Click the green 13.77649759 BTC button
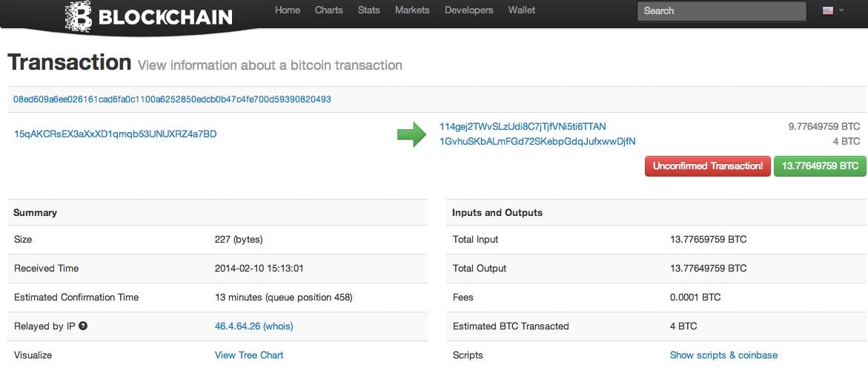The height and width of the screenshot is (377, 868). [820, 165]
